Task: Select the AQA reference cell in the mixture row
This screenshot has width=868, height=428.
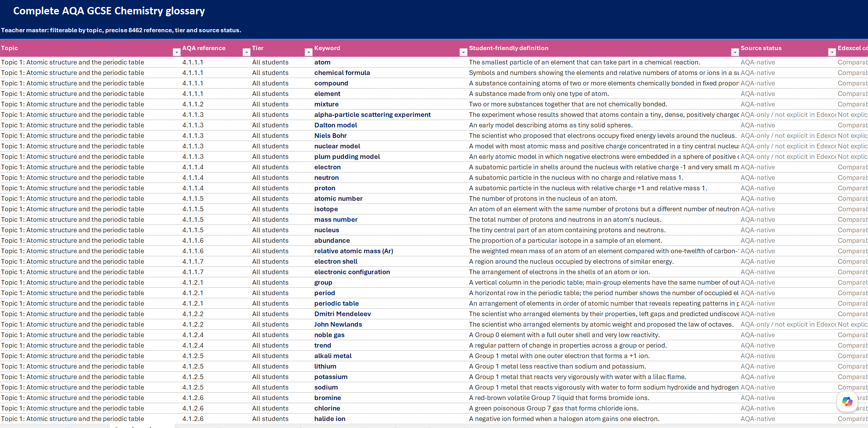Action: [x=216, y=104]
